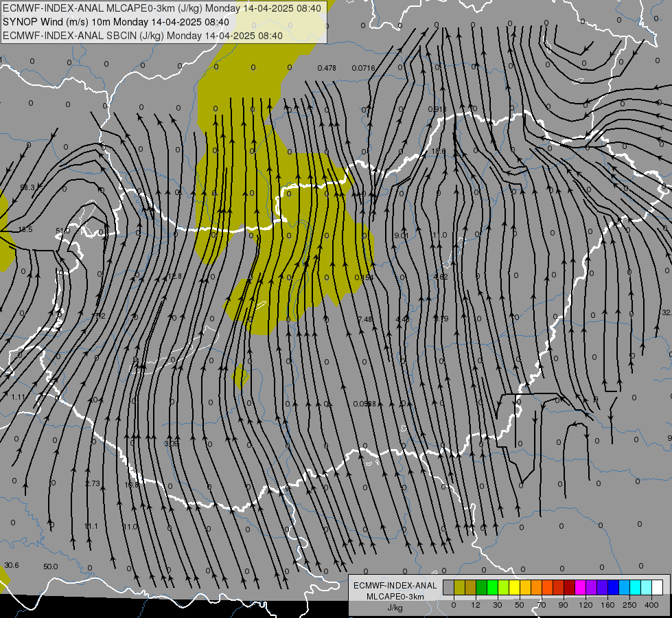Pick the magenta legend swatch
Image resolution: width=672 pixels, height=618 pixels.
(x=581, y=587)
